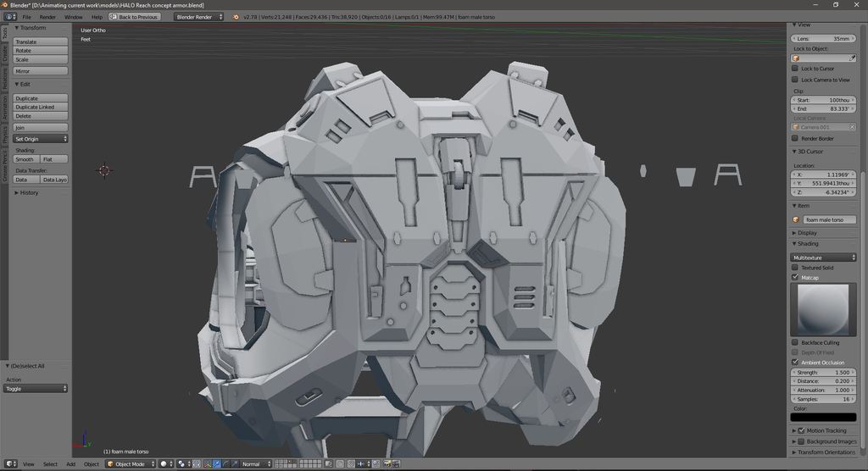Enable Lock to Cursor checkbox
The image size is (868, 471).
[x=795, y=69]
